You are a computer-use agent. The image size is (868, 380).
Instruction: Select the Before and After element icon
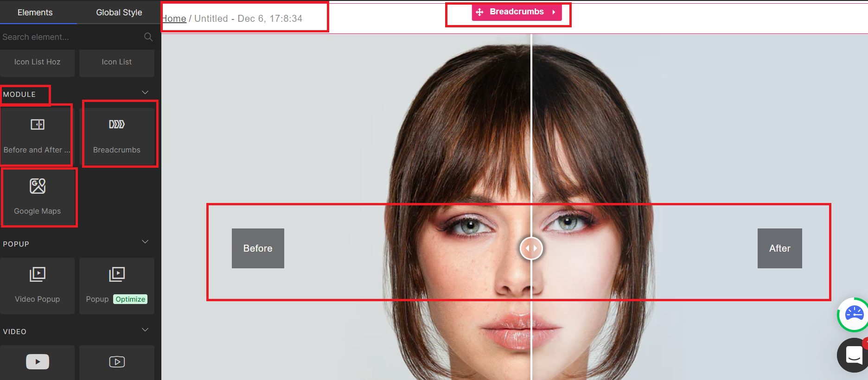tap(38, 124)
